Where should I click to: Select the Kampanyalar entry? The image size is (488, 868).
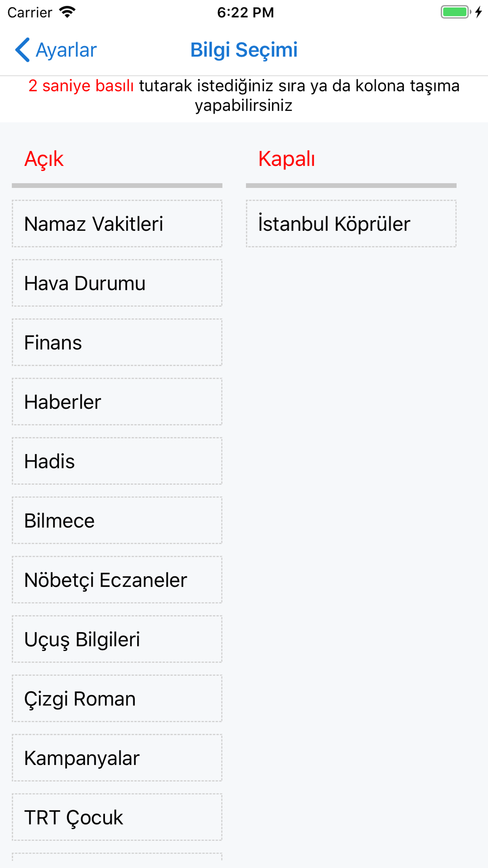click(x=117, y=758)
